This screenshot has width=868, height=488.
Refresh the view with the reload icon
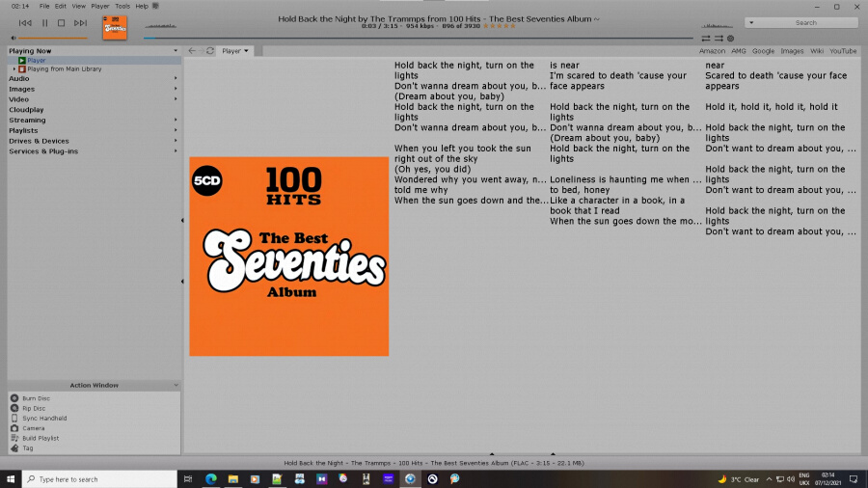tap(210, 51)
